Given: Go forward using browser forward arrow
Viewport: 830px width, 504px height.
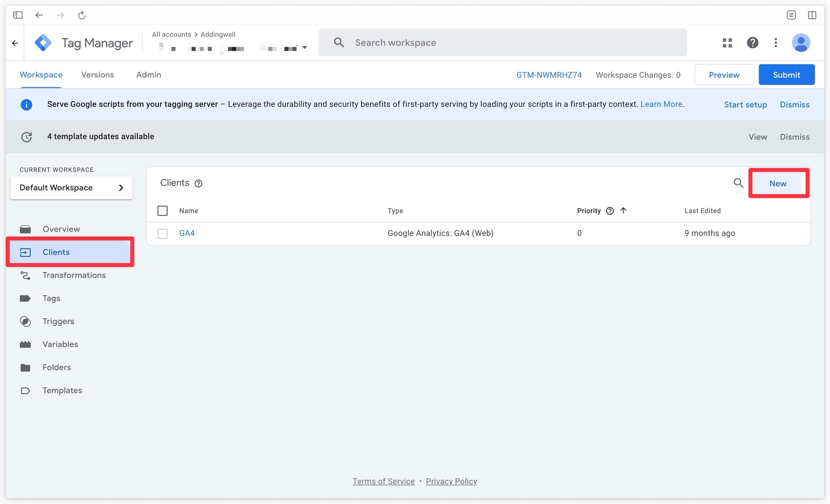Looking at the screenshot, I should tap(60, 15).
